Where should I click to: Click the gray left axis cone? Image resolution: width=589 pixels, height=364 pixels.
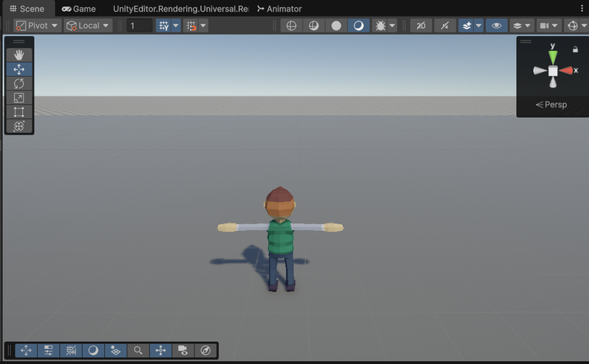(540, 71)
